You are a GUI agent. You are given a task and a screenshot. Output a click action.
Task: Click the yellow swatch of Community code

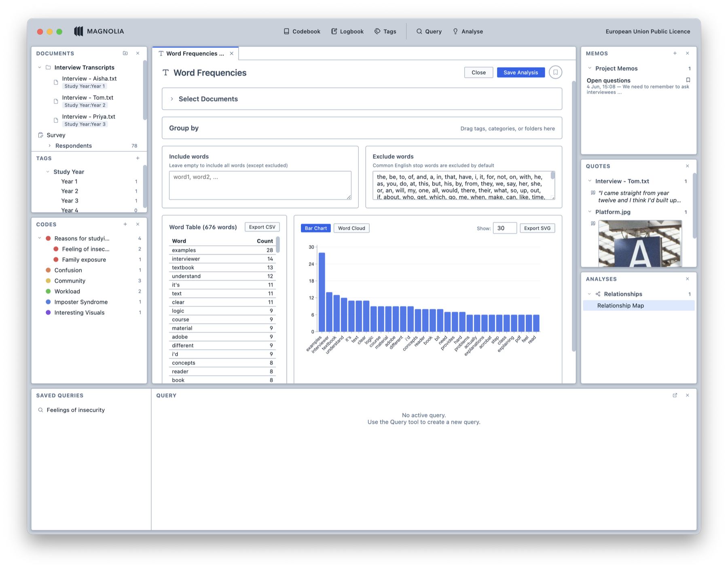click(48, 281)
